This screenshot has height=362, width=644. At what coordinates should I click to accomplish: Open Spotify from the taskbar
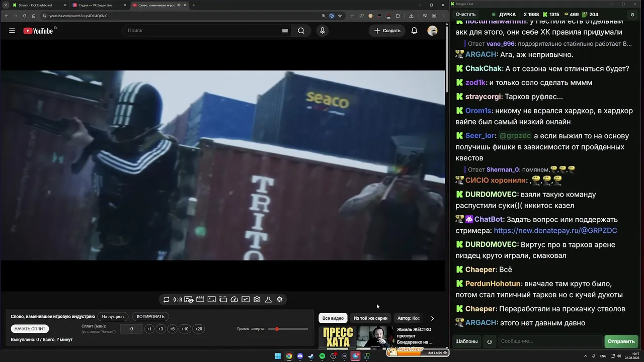click(322, 356)
